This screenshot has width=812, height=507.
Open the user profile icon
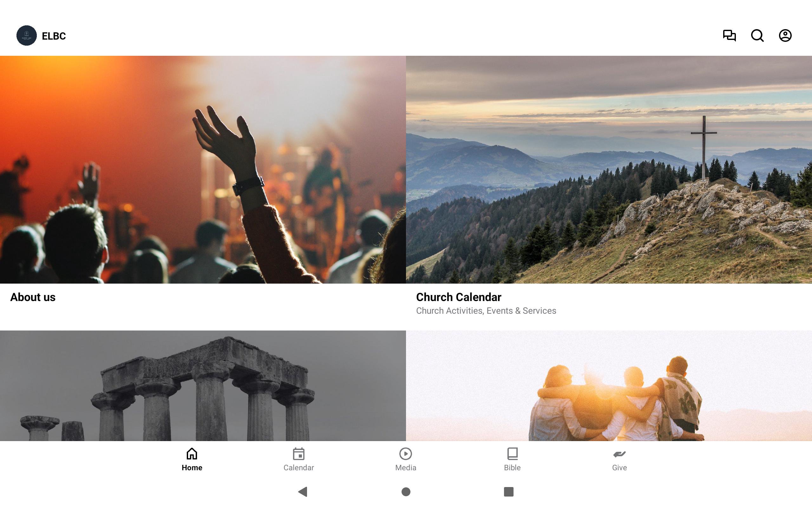[x=785, y=35]
